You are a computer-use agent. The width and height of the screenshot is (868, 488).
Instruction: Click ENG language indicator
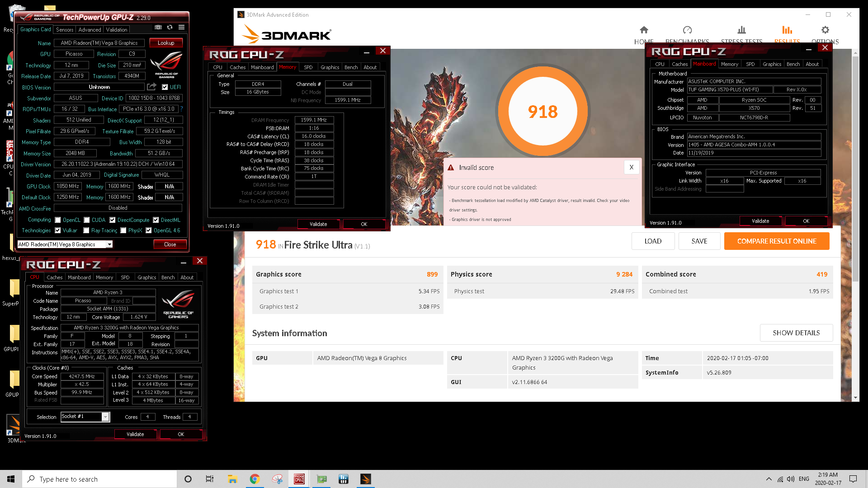804,479
